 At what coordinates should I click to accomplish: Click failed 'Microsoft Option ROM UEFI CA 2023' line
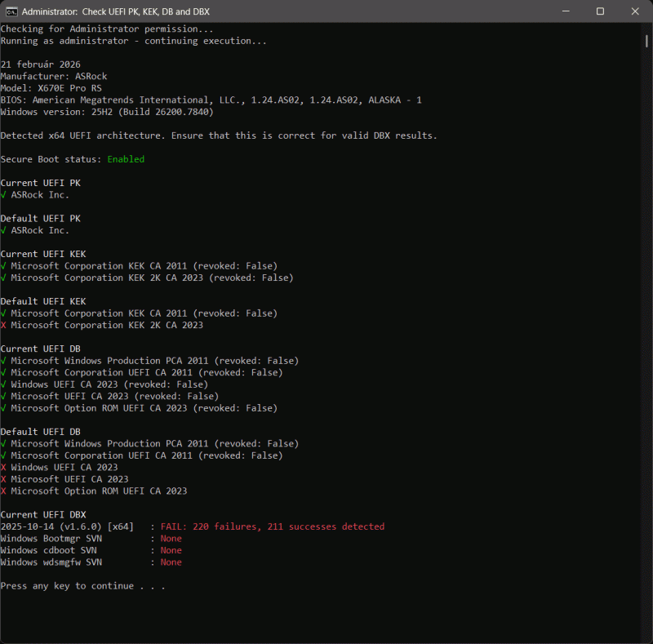pyautogui.click(x=99, y=491)
